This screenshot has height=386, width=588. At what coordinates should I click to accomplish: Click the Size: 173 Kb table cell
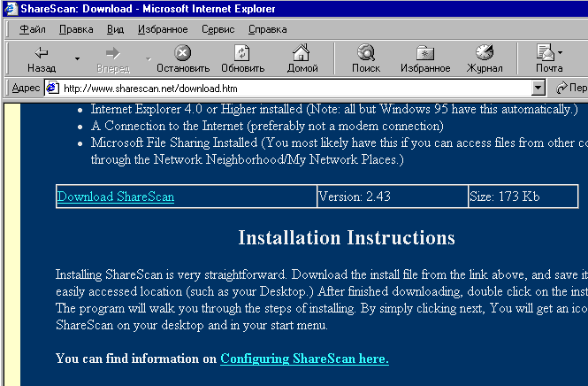click(x=523, y=196)
